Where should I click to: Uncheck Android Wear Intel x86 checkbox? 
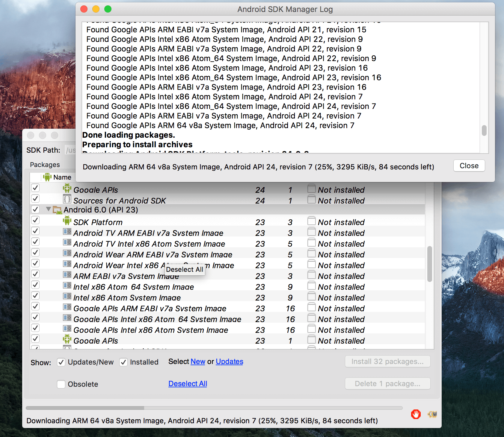click(x=35, y=263)
